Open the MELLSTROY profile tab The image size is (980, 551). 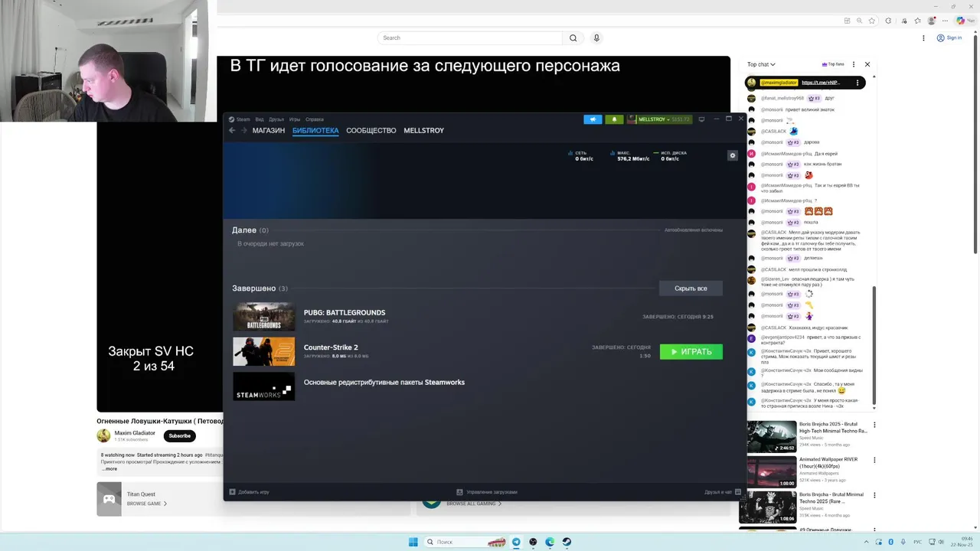click(424, 130)
